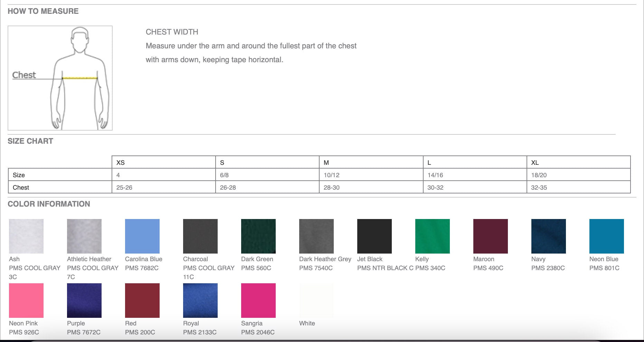Choose the Red color swatch
This screenshot has width=644, height=342.
coord(142,301)
